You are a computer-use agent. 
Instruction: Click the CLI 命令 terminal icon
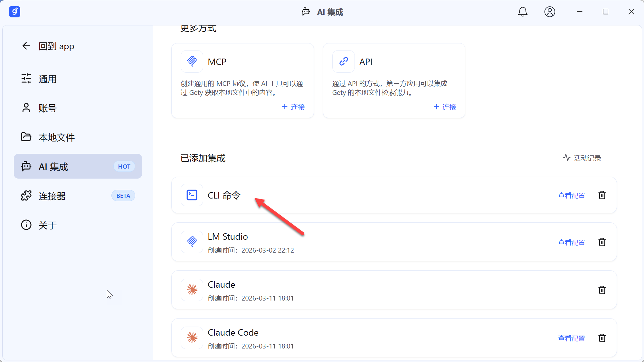coord(192,195)
